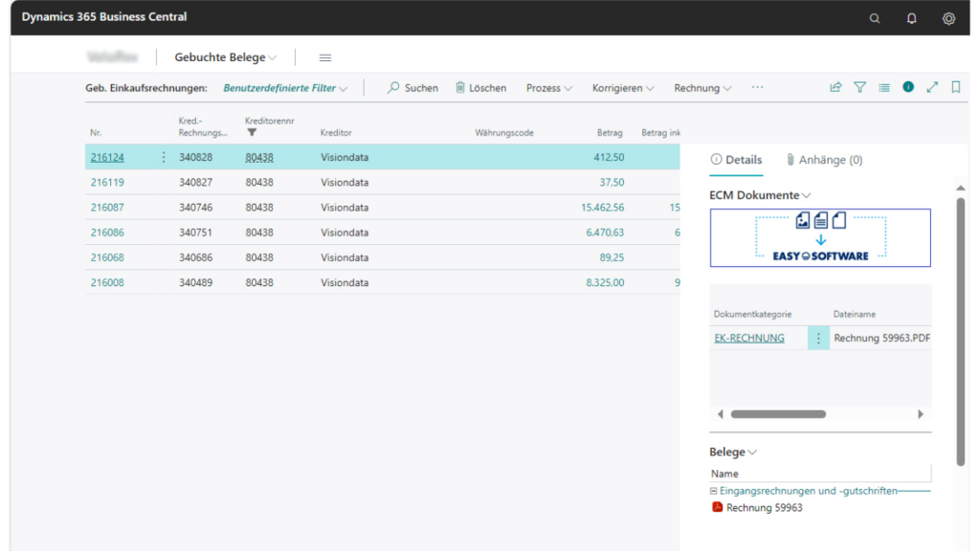Open the Gebuchte Belege dropdown
Viewport: 980px width, 551px height.
point(225,57)
